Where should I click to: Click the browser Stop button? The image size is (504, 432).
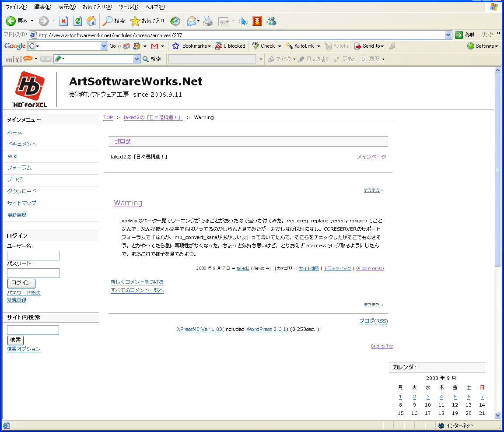click(64, 21)
